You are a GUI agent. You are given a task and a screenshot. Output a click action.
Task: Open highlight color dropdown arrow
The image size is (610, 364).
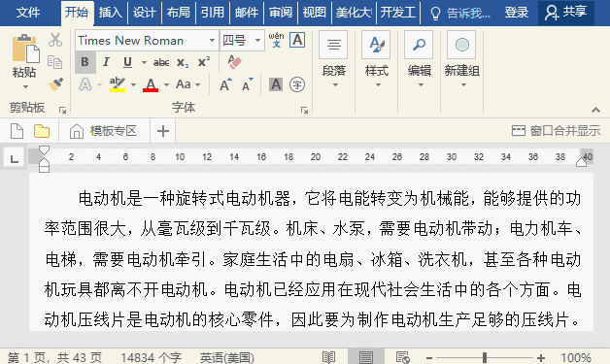click(133, 84)
